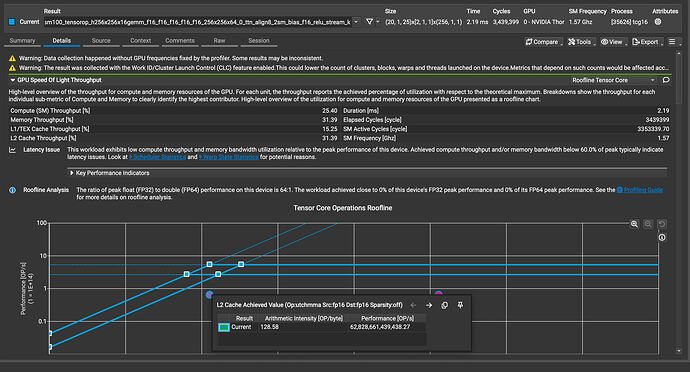Click the chart zoom-in magnifier
Screen dimensions: 690x372
634,224
